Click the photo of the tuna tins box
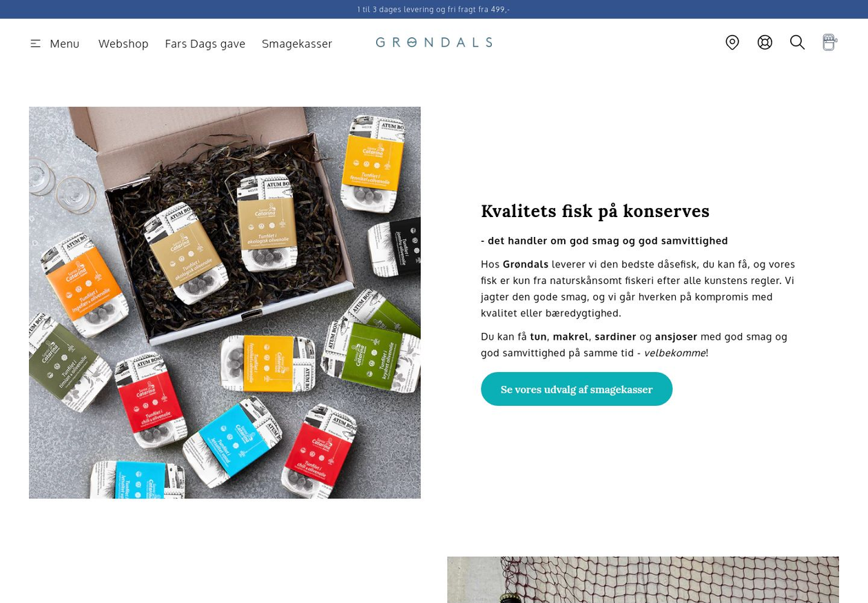Viewport: 868px width, 603px height. 225,303
